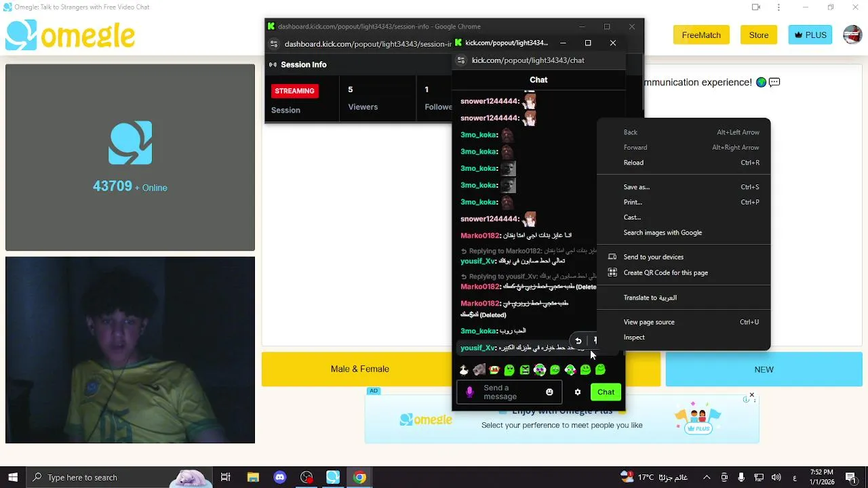Open the Windows Start menu

coord(13,477)
